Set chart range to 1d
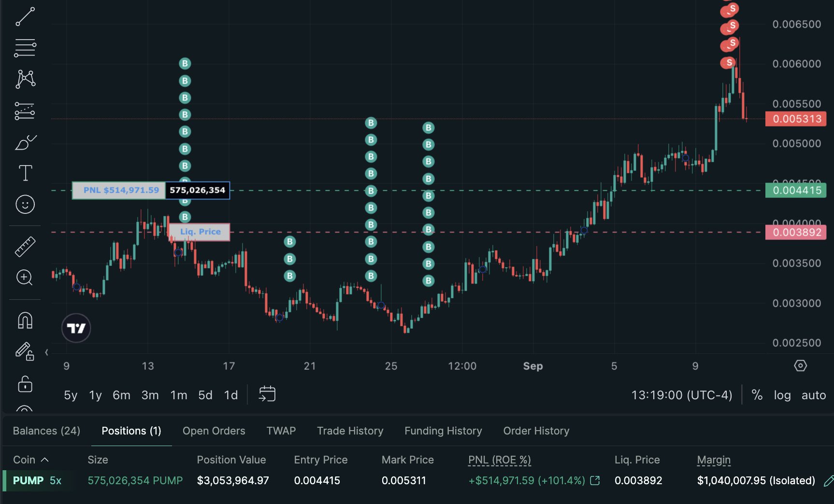The height and width of the screenshot is (504, 834). [x=231, y=395]
